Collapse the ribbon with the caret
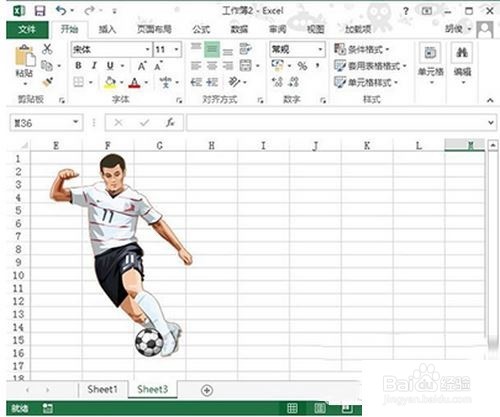This screenshot has width=500, height=417. coord(490,100)
